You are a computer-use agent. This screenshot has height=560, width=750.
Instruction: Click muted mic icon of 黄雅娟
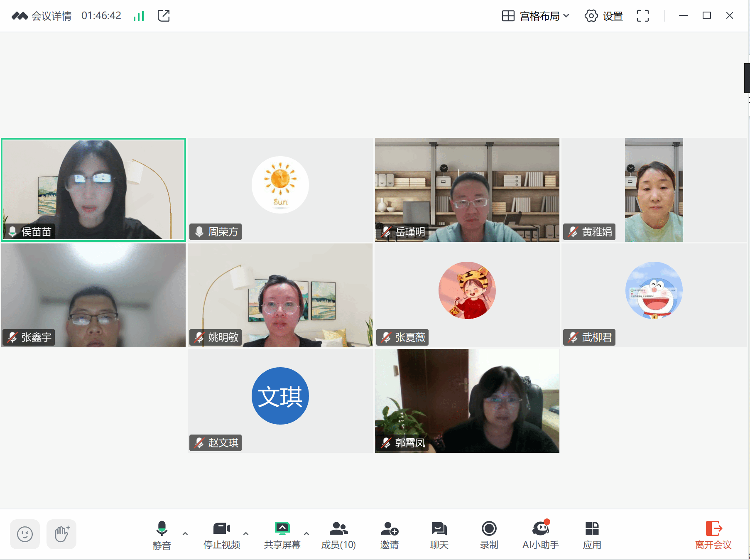573,232
